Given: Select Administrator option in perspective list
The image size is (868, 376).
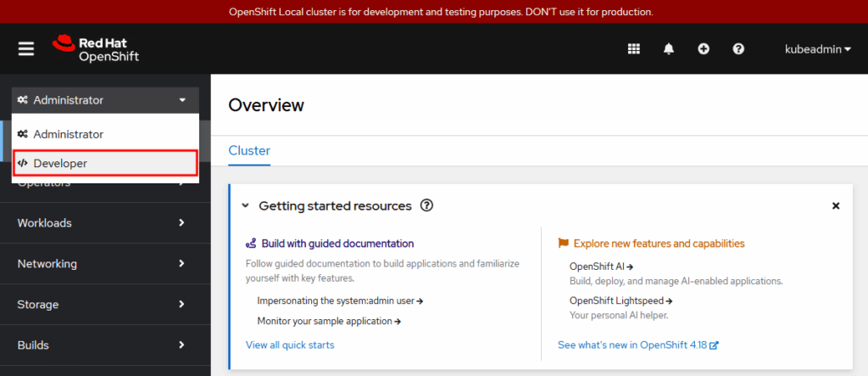Looking at the screenshot, I should (x=105, y=134).
